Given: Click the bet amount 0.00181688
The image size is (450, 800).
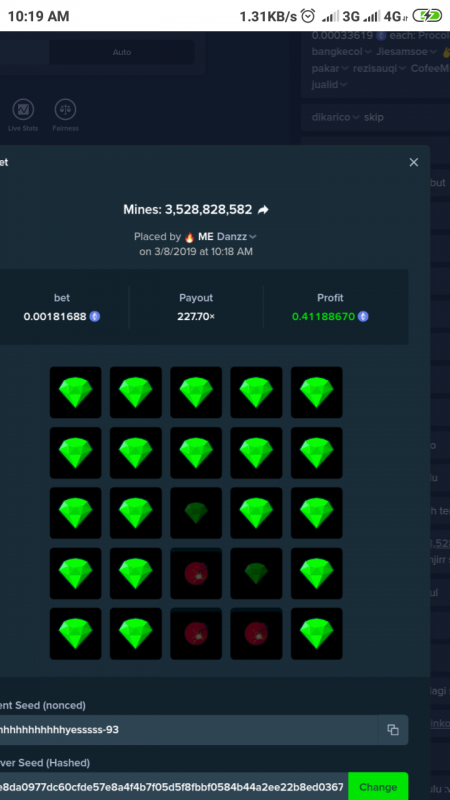Looking at the screenshot, I should tap(55, 317).
